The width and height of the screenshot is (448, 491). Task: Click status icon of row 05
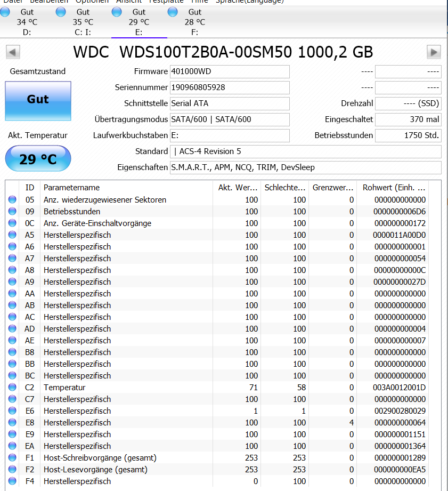(12, 199)
